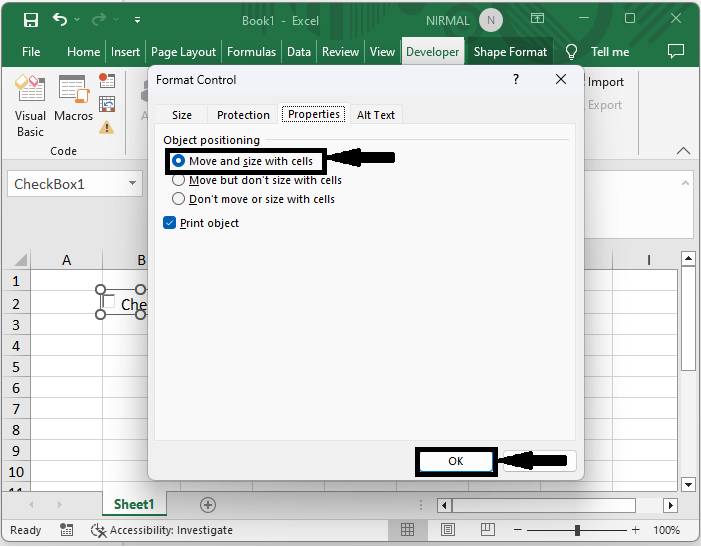Viewport: 701px width, 547px height.
Task: Select Move and size with cells
Action: [242, 161]
